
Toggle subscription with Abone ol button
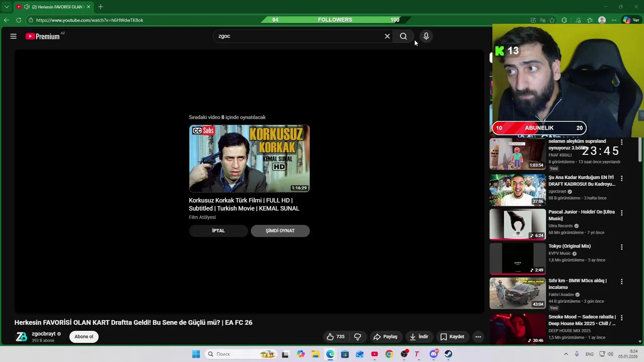84,337
